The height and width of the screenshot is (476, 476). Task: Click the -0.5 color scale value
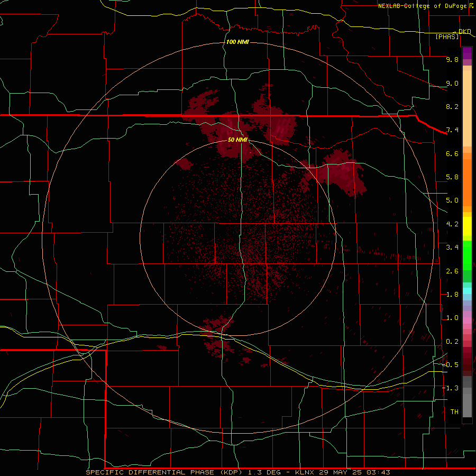tap(451, 365)
